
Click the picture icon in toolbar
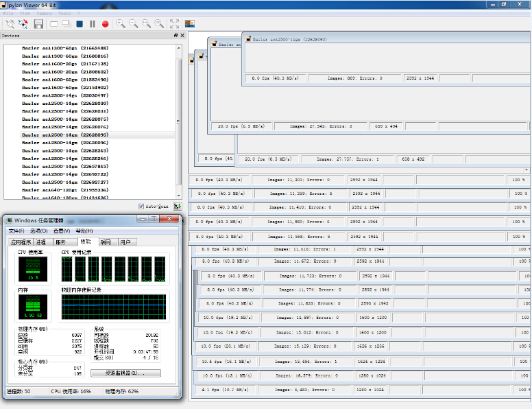(190, 23)
